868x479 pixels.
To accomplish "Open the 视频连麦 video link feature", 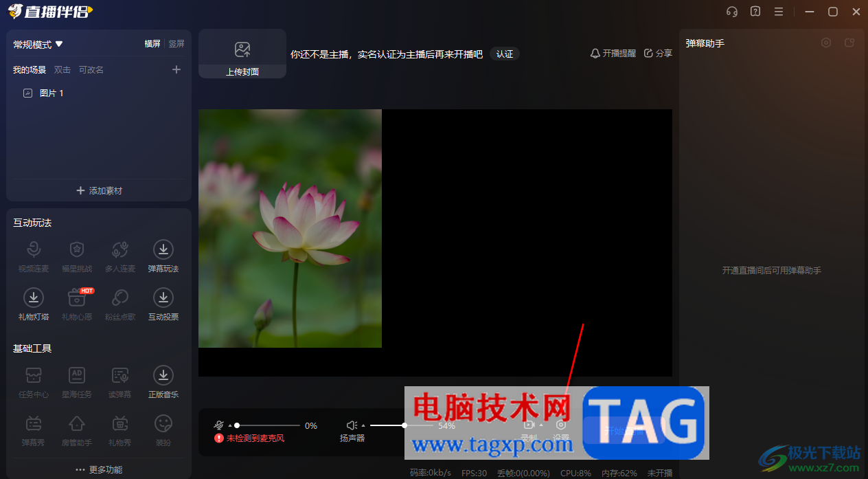I will click(34, 256).
